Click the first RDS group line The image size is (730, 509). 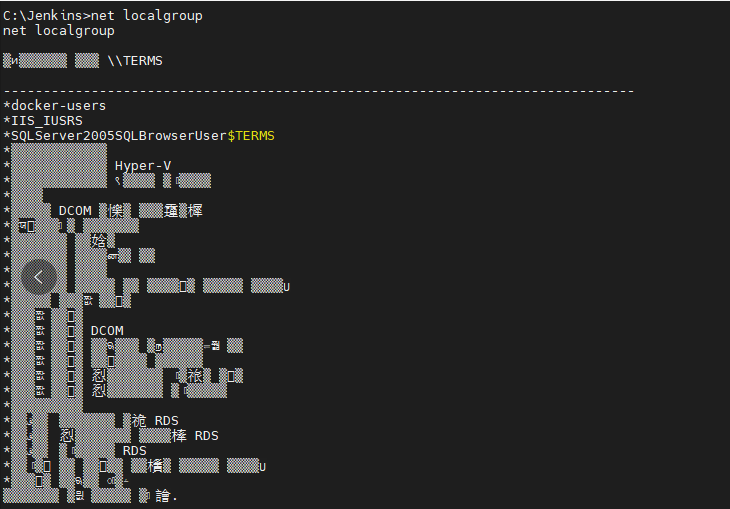point(91,421)
